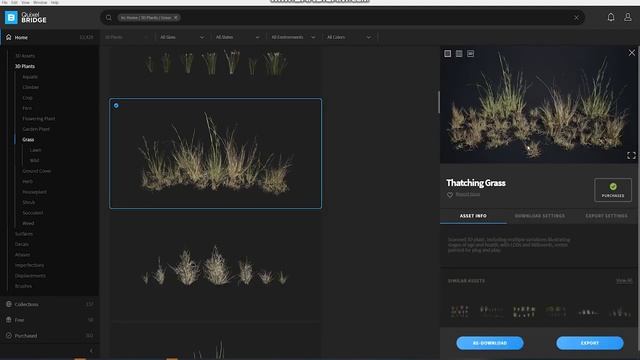Select Succulent subcategory
Image resolution: width=640 pixels, height=360 pixels.
pos(33,213)
